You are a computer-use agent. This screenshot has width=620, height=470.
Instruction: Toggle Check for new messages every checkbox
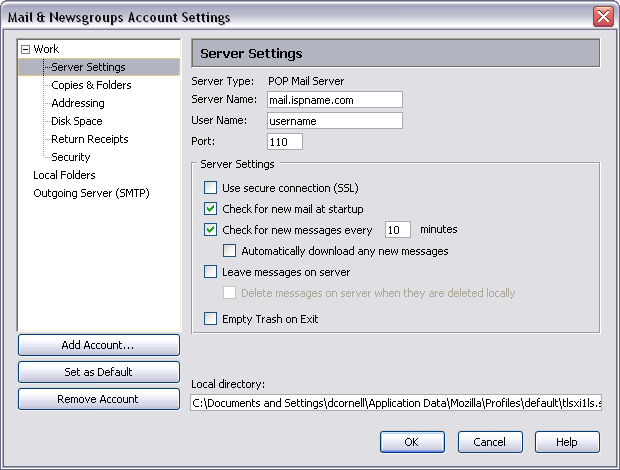click(210, 229)
